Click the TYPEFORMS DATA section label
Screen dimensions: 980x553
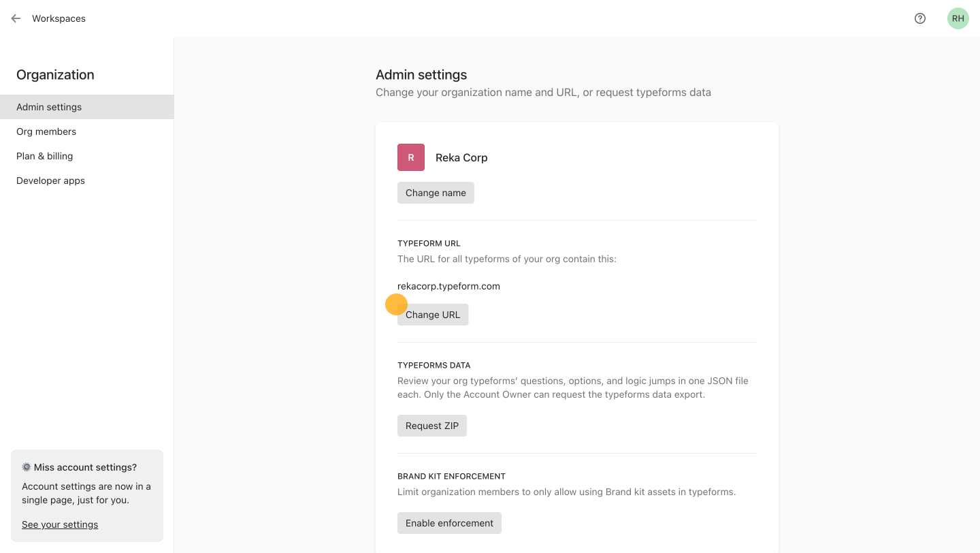tap(434, 365)
